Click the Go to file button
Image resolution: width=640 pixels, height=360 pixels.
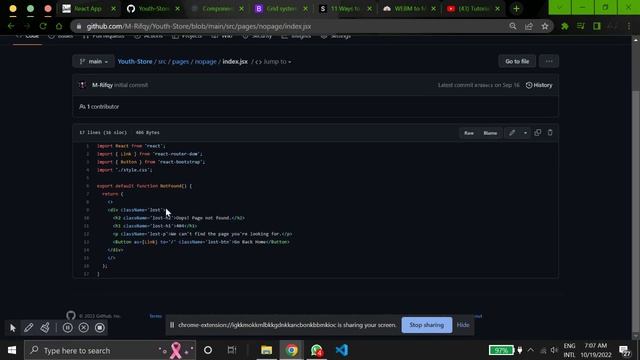517,61
